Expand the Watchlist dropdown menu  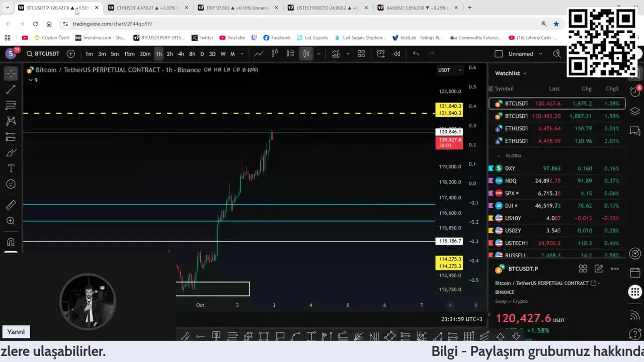click(x=511, y=73)
